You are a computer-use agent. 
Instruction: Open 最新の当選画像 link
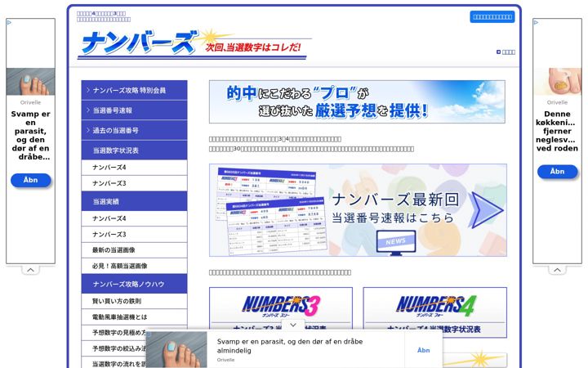(x=134, y=250)
